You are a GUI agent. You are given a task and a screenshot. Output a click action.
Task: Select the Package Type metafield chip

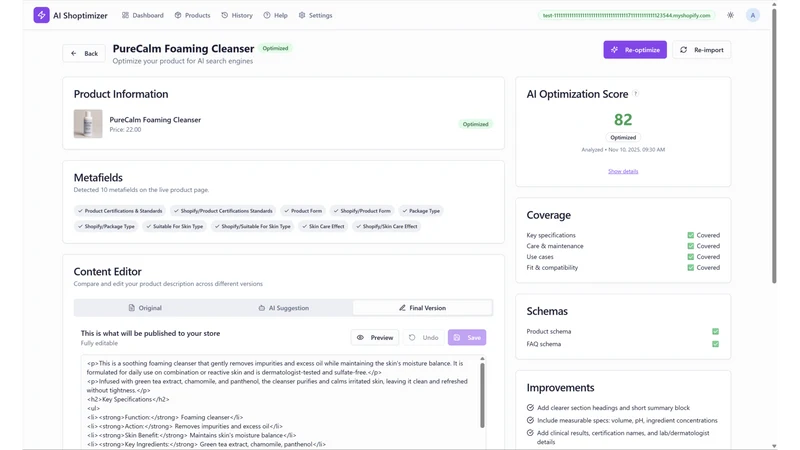(x=420, y=211)
